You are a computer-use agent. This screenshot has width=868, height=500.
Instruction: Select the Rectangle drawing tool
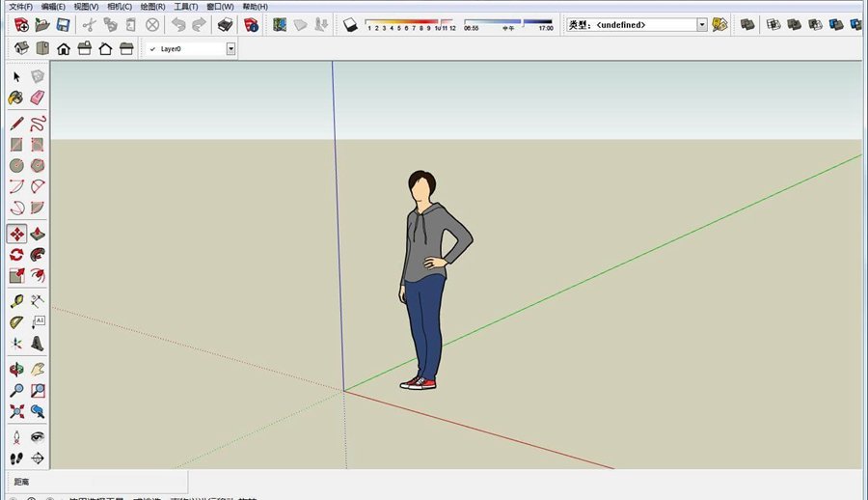point(16,145)
